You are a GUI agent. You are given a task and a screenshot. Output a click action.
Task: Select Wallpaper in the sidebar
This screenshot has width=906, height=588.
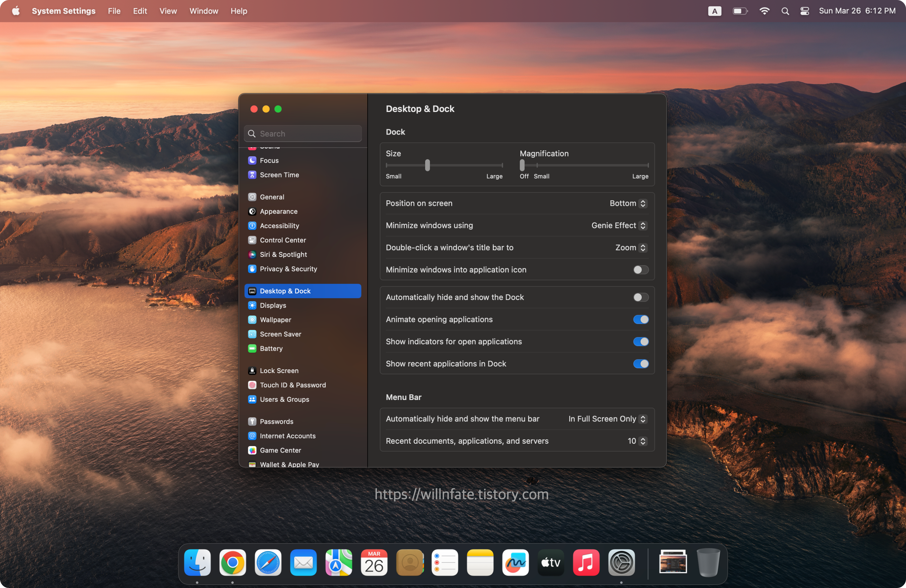pos(275,320)
